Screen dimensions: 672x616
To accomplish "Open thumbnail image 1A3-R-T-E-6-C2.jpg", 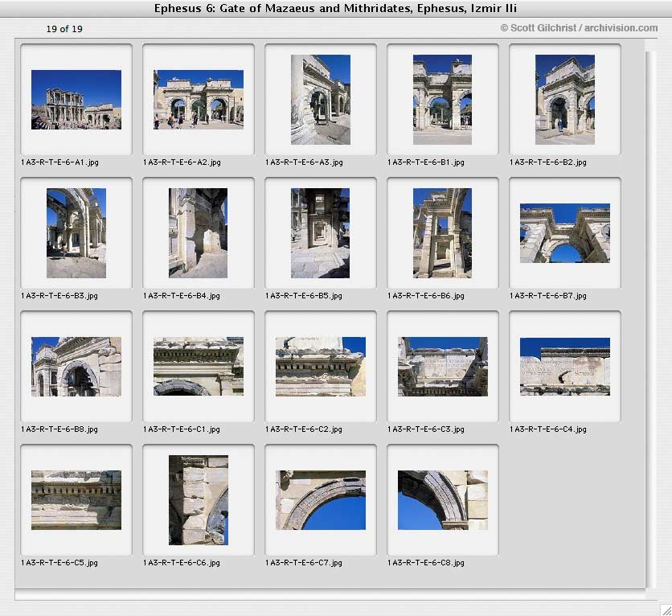I will tap(321, 367).
